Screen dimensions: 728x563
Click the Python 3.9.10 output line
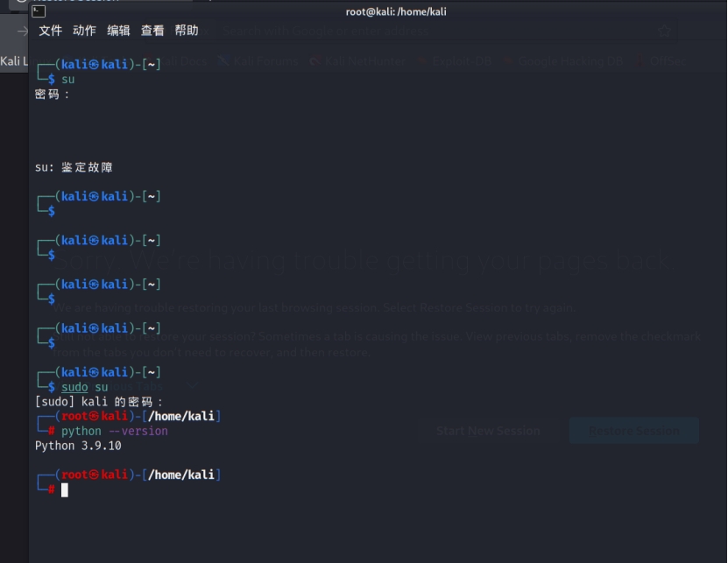click(78, 446)
